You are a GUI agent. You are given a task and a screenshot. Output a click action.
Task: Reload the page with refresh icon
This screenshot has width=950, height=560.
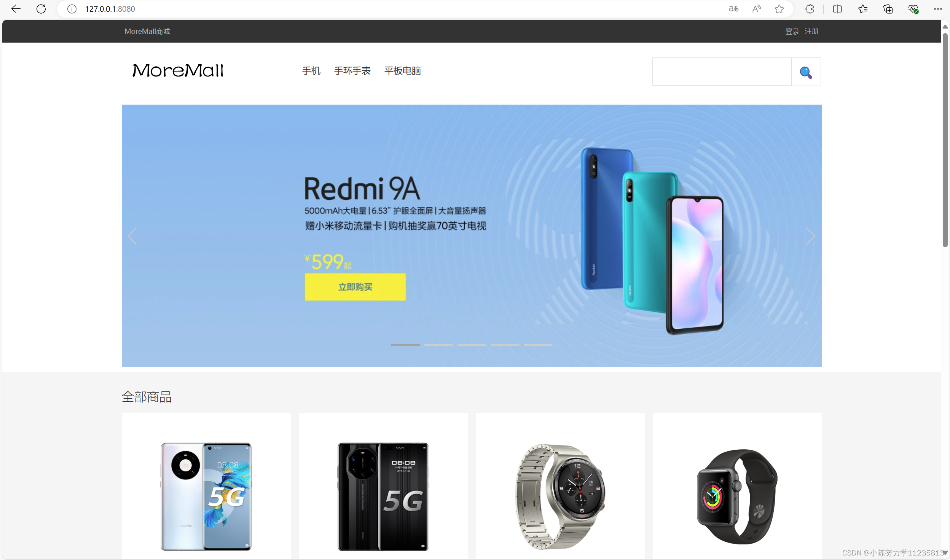pyautogui.click(x=41, y=9)
